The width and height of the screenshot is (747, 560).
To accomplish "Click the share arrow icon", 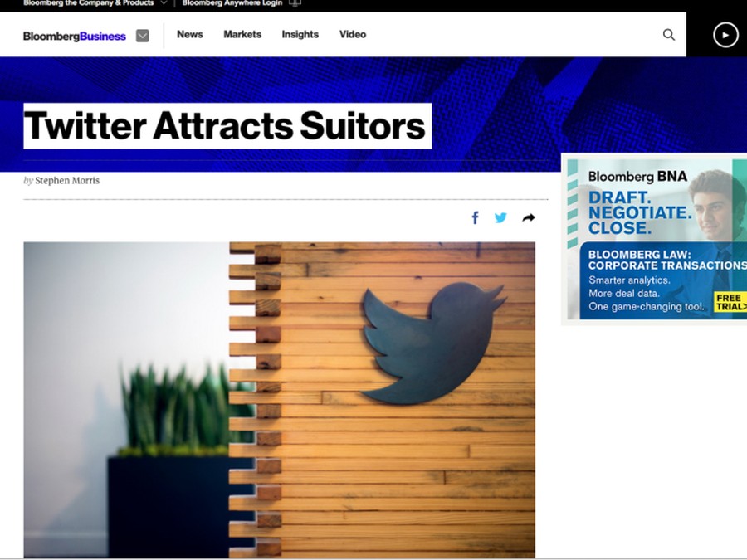I will pyautogui.click(x=529, y=218).
